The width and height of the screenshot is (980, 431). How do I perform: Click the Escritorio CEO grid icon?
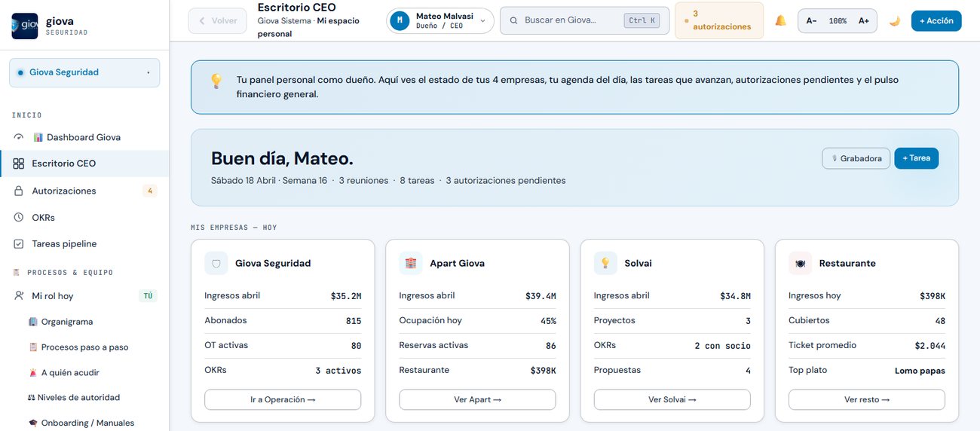[x=19, y=164]
